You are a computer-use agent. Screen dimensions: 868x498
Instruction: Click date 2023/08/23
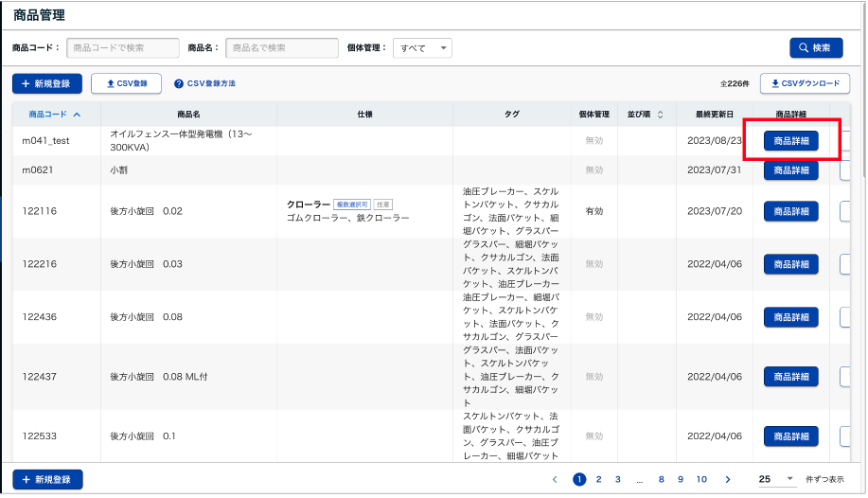tap(714, 141)
